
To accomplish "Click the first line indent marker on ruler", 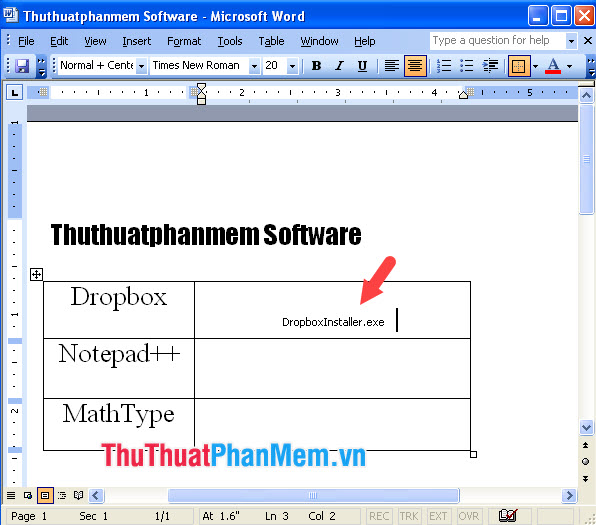I will (x=201, y=88).
